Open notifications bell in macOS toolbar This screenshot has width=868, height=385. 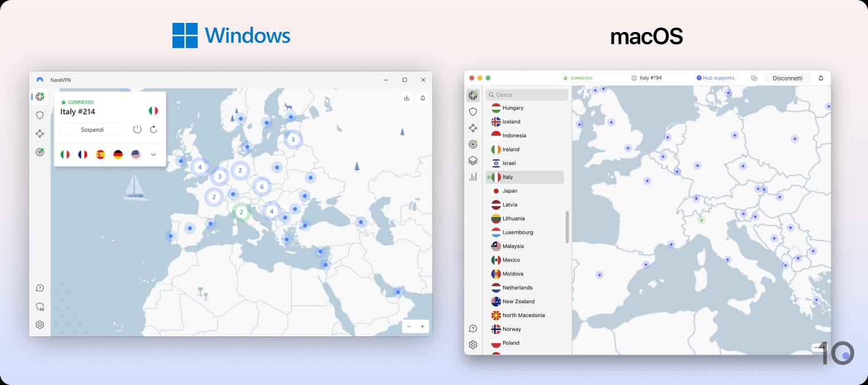pos(821,78)
